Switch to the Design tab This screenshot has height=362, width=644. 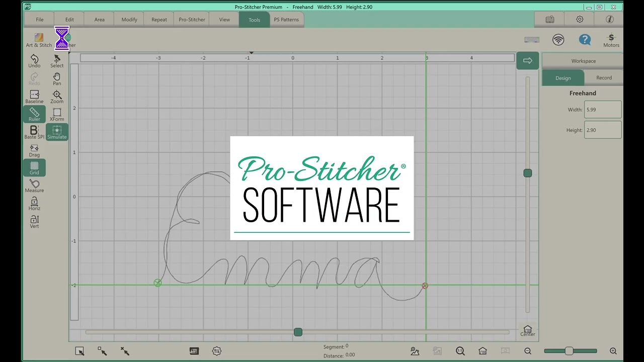[563, 78]
